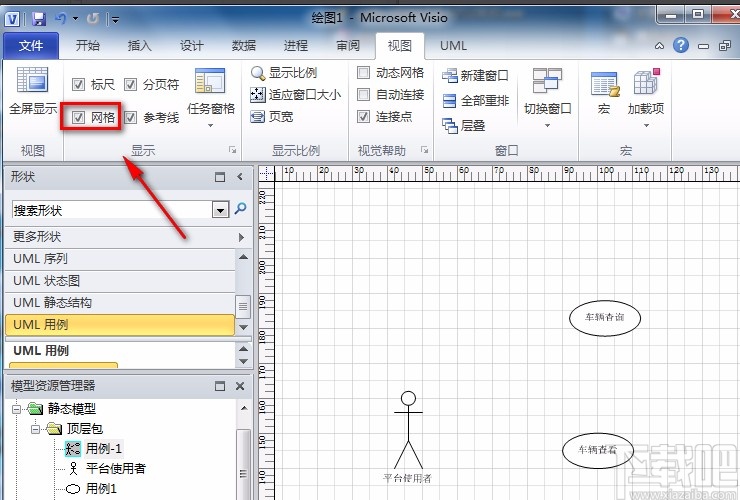Screen dimensions: 740x500
Task: Redo the last action
Action: pyautogui.click(x=93, y=19)
